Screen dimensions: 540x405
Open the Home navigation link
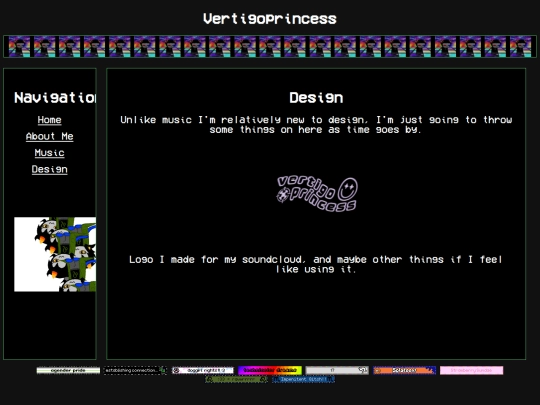[x=49, y=120]
